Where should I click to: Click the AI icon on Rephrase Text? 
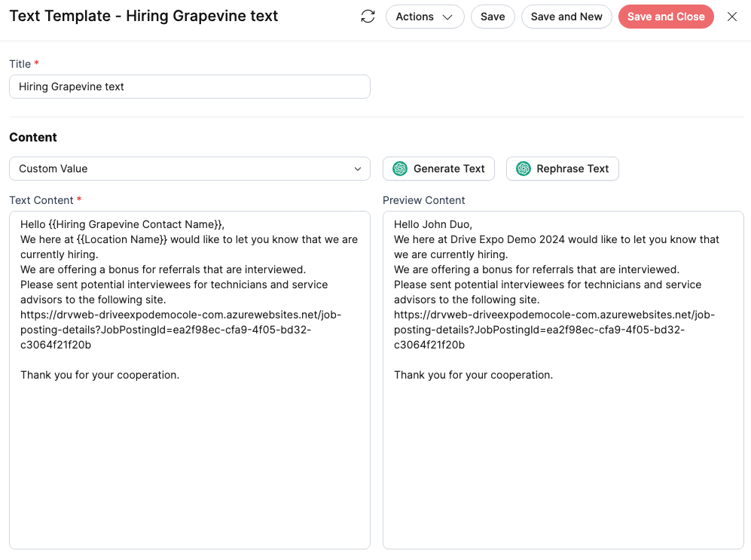tap(524, 169)
